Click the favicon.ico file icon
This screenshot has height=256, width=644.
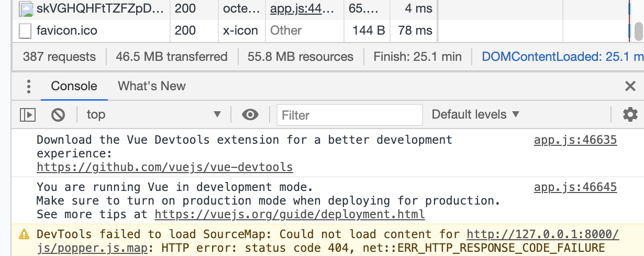click(25, 31)
